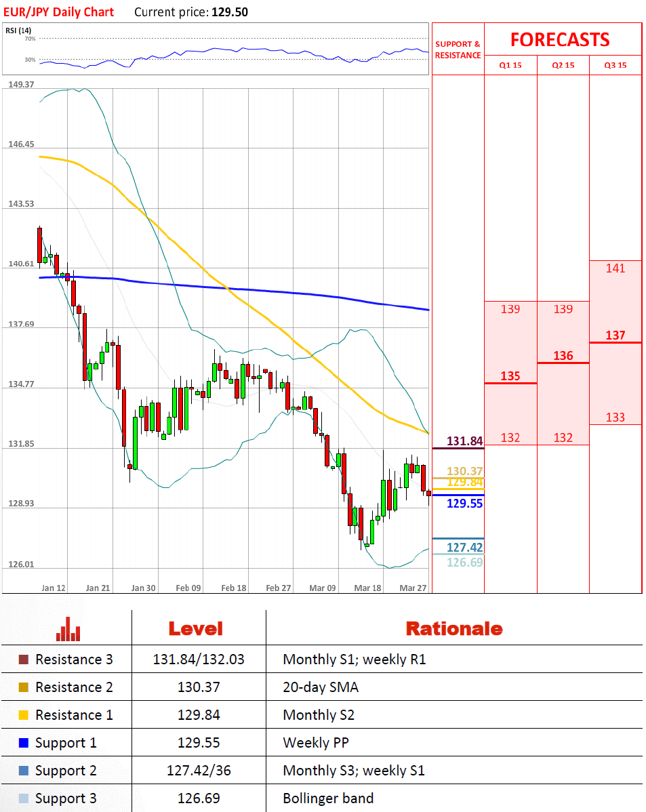The image size is (646, 812).
Task: Click the Resistance 2 gold color swatch
Action: tap(23, 687)
